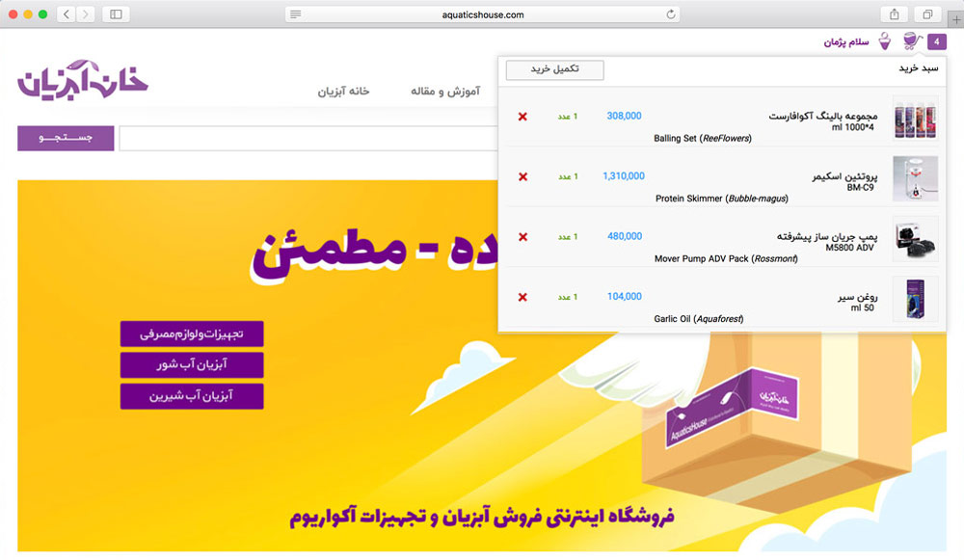Reload the page with the refresh icon

pyautogui.click(x=671, y=14)
